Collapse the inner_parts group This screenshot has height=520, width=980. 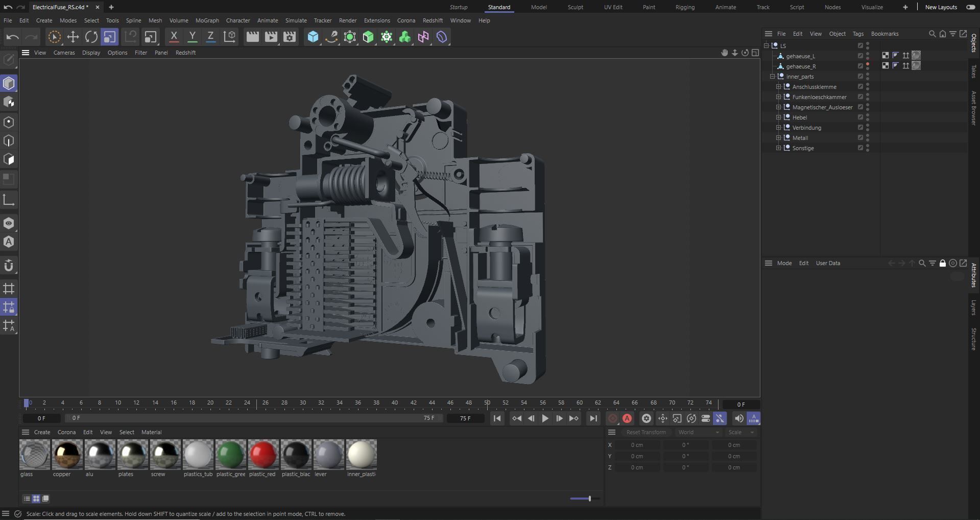772,77
